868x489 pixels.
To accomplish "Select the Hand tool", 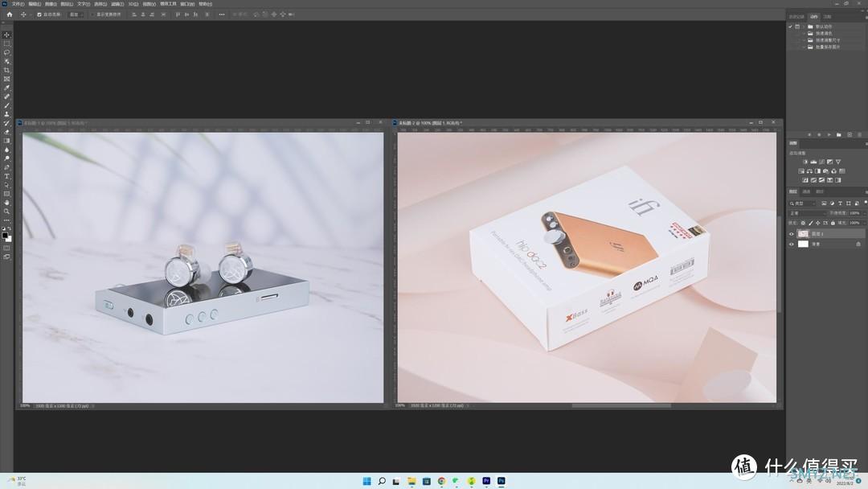I will click(x=6, y=203).
